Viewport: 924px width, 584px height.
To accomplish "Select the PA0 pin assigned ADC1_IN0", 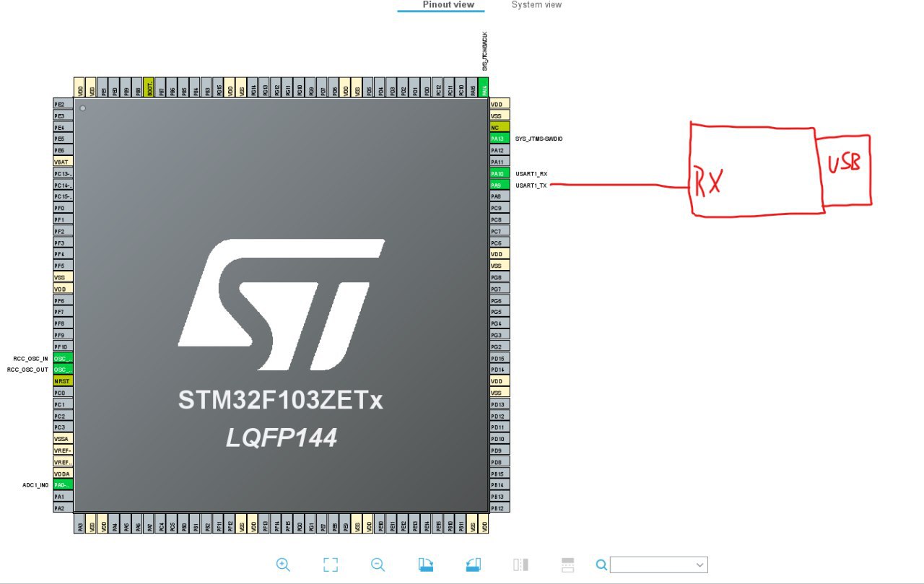I will click(x=64, y=485).
